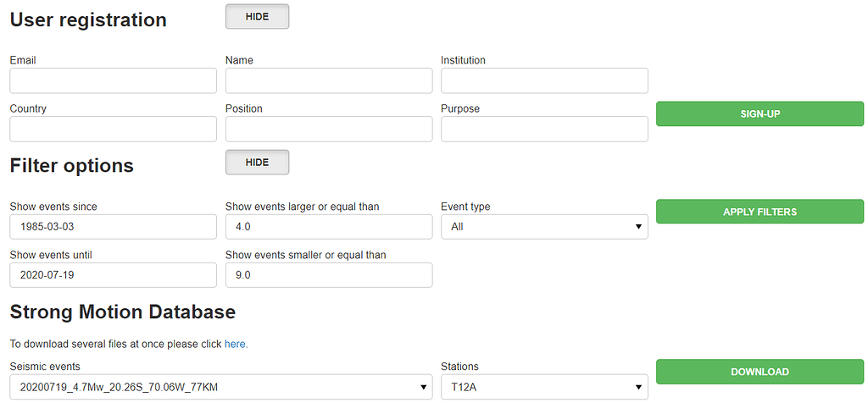Hide the User registration section

[258, 17]
